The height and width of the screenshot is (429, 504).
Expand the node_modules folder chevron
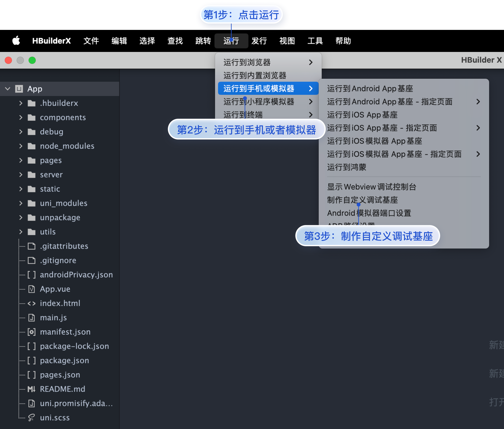point(21,146)
